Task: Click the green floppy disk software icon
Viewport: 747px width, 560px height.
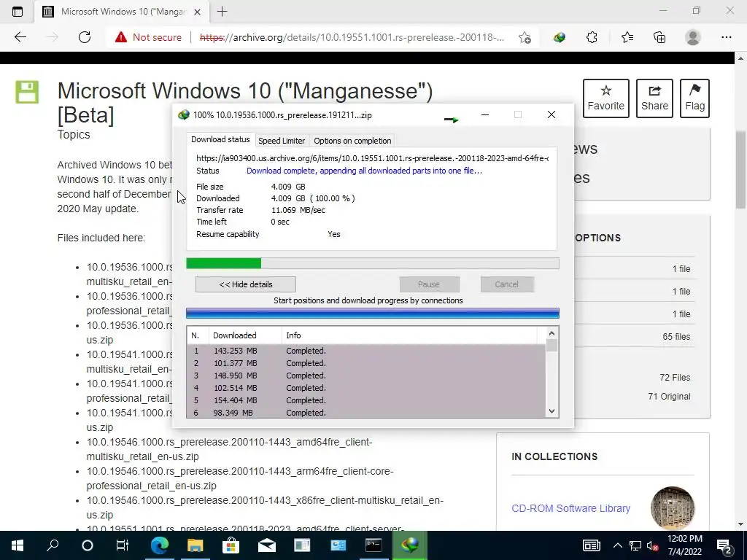Action: 27,92
